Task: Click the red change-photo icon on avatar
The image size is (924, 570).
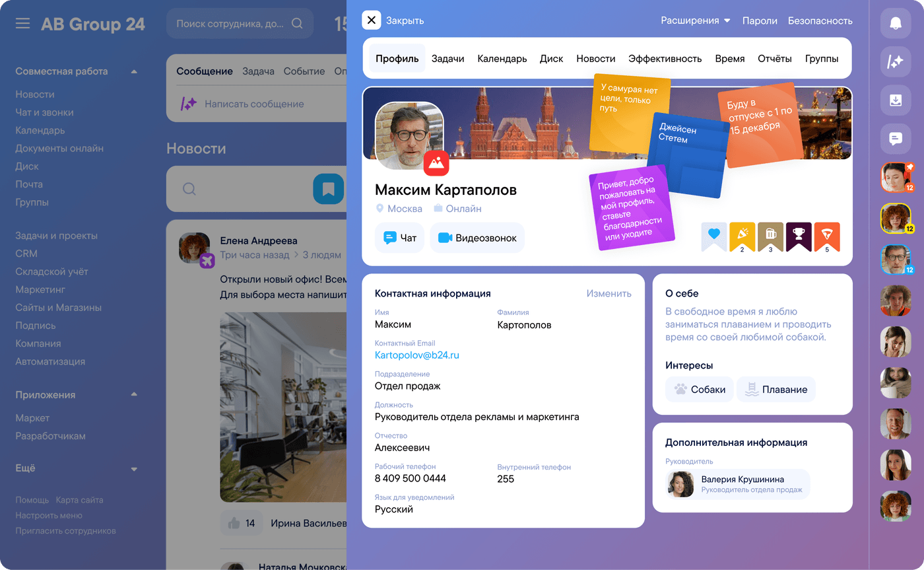Action: (436, 163)
